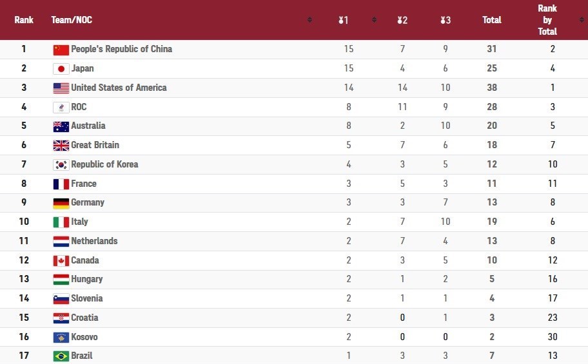Image resolution: width=588 pixels, height=364 pixels.
Task: Click the Canada flag icon
Action: (61, 261)
